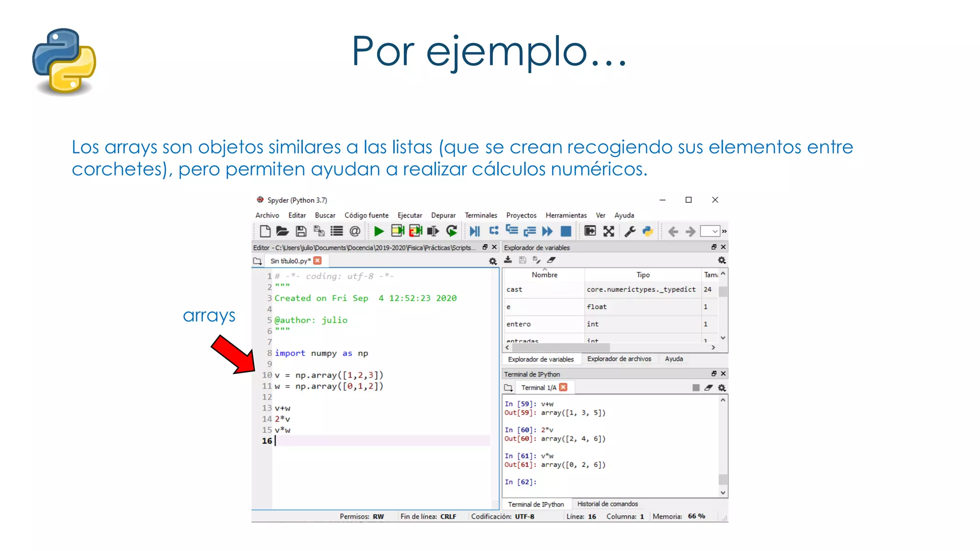Save data as icon in variable explorer
The width and height of the screenshot is (980, 551).
(x=537, y=260)
